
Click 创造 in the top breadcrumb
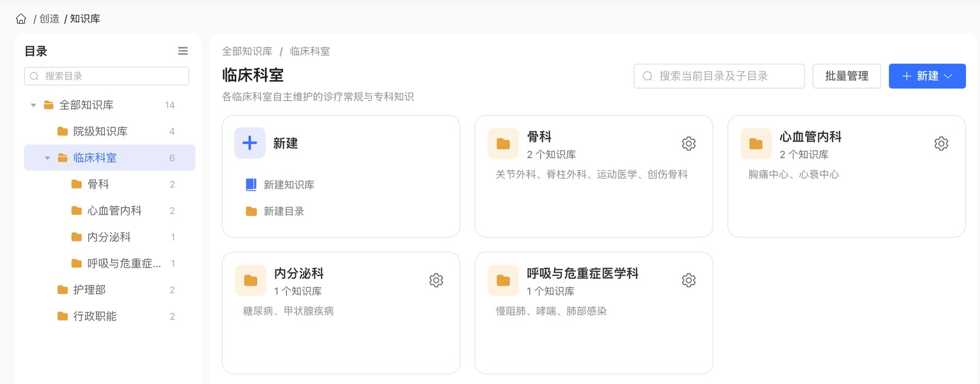point(50,19)
